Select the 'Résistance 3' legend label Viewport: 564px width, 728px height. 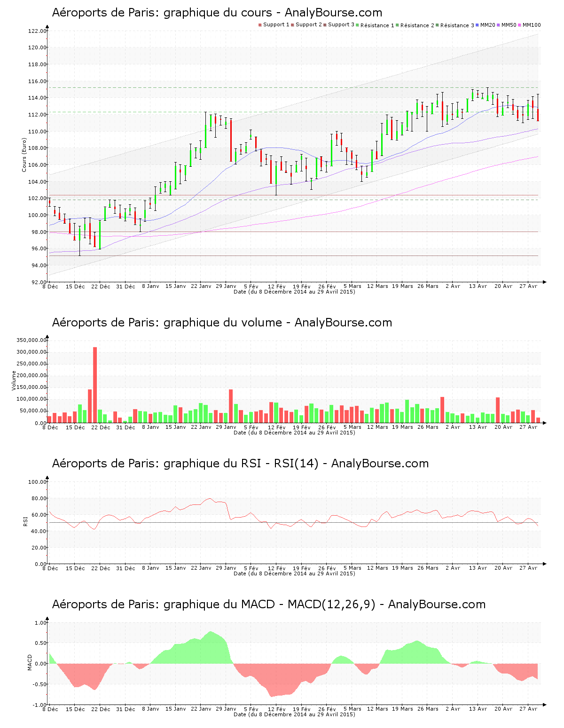pyautogui.click(x=457, y=25)
